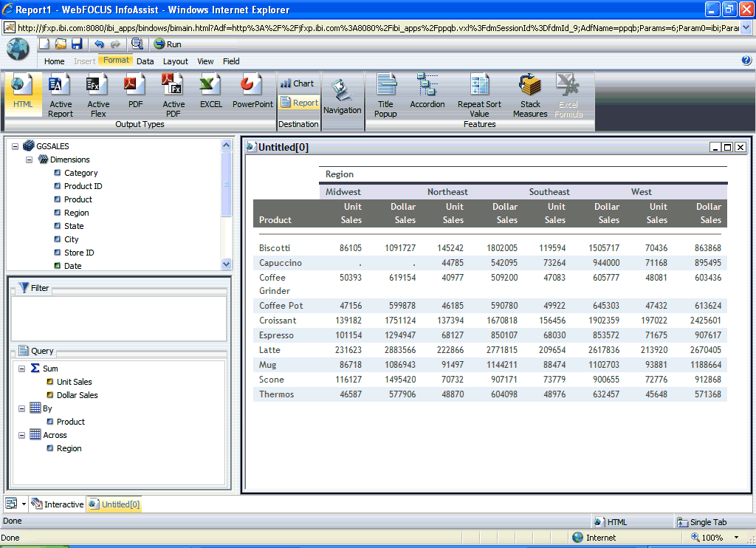This screenshot has height=548, width=756.
Task: Click the new document toolbar icon
Action: [x=44, y=44]
